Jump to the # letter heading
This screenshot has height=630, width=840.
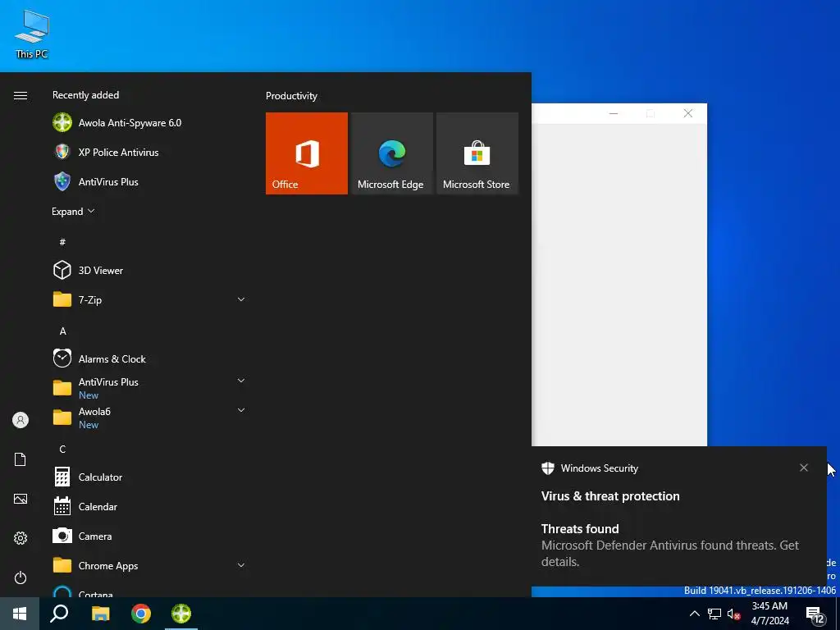[62, 242]
